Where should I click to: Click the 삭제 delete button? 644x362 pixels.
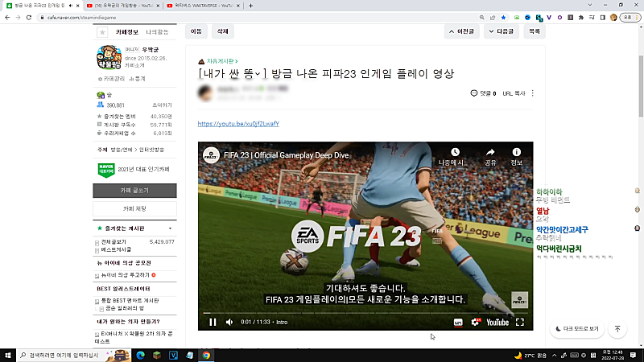click(x=223, y=31)
